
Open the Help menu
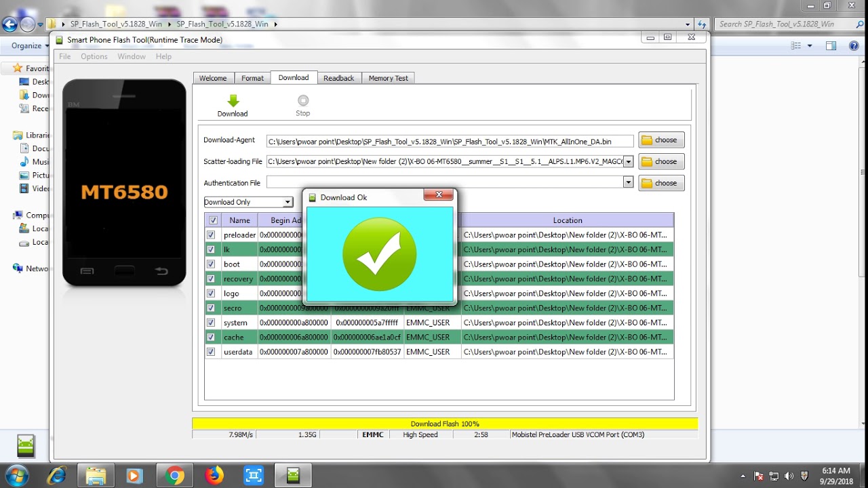click(163, 56)
